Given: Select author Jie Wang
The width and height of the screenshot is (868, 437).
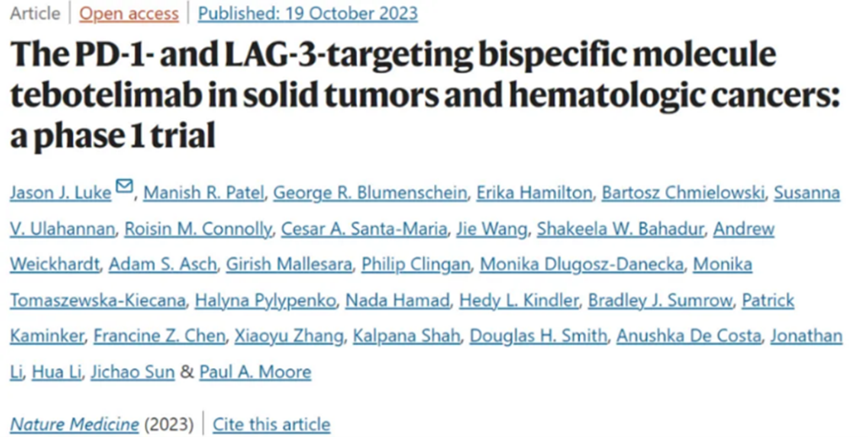Looking at the screenshot, I should (491, 229).
